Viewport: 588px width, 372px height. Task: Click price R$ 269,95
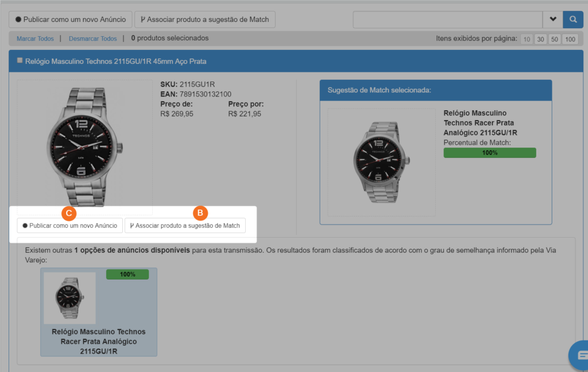pyautogui.click(x=177, y=114)
